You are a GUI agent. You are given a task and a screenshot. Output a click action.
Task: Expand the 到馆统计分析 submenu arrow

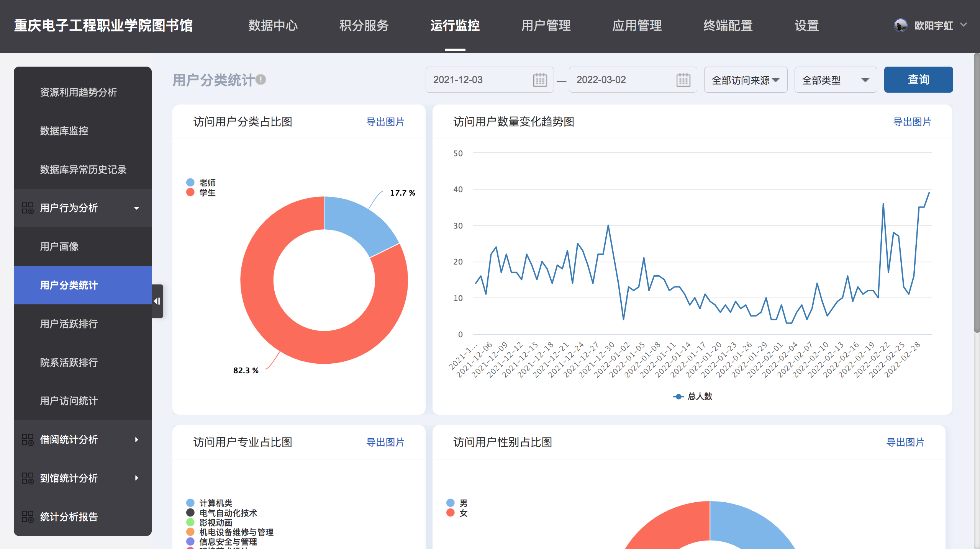point(136,478)
